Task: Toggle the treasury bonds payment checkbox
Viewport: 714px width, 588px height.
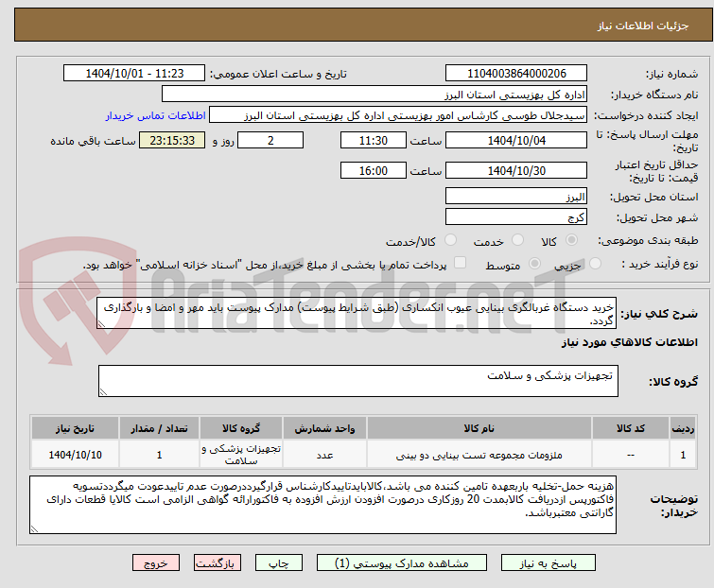Action: point(461,263)
